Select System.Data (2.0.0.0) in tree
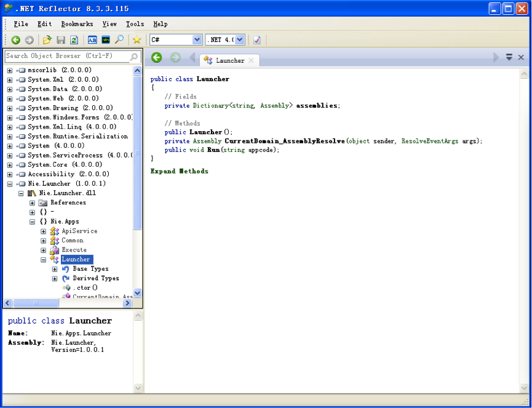 65,89
